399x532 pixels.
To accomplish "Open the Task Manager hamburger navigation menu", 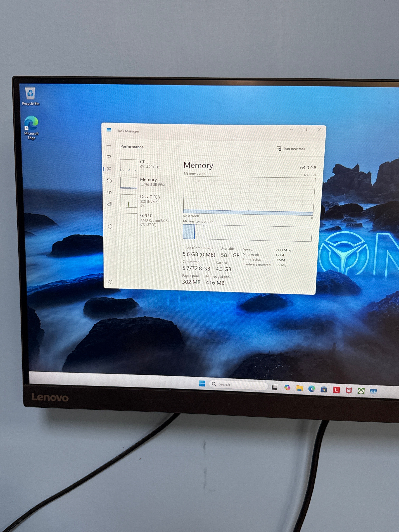I will (x=109, y=146).
